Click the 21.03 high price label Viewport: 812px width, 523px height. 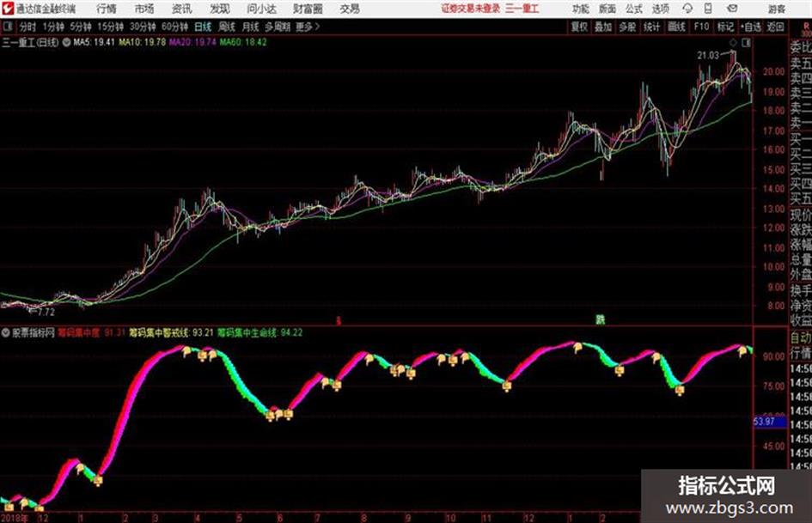coord(708,56)
